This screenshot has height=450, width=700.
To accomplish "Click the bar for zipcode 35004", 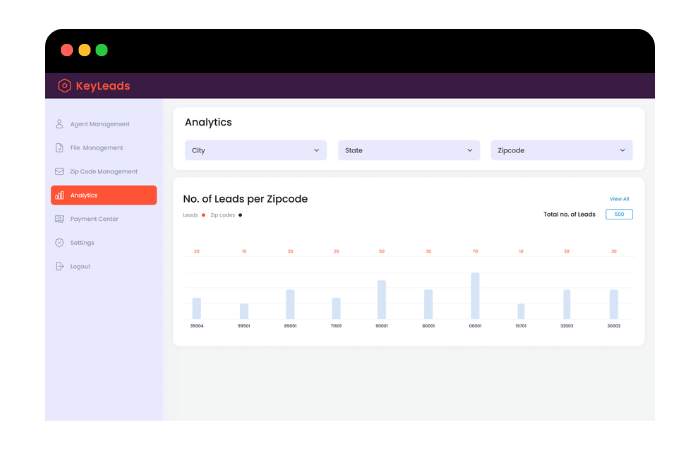I will pos(197,308).
